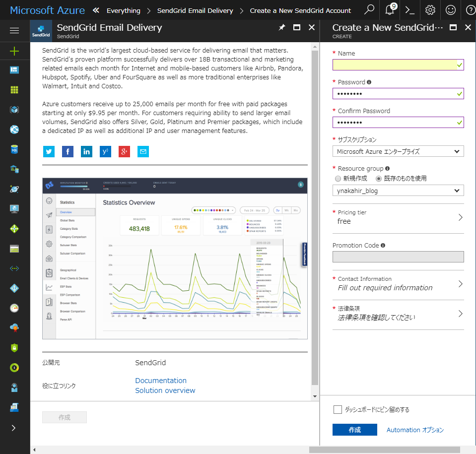Share on LinkedIn icon

86,152
